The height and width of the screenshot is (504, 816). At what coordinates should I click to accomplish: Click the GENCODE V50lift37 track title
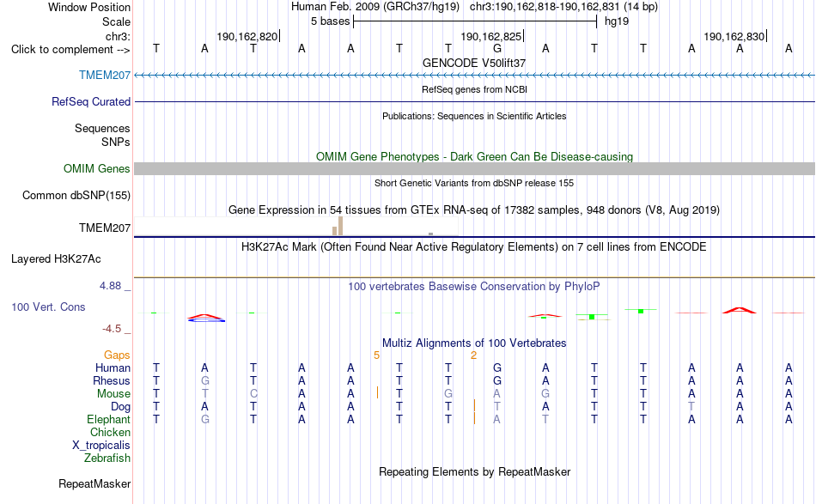click(x=474, y=63)
